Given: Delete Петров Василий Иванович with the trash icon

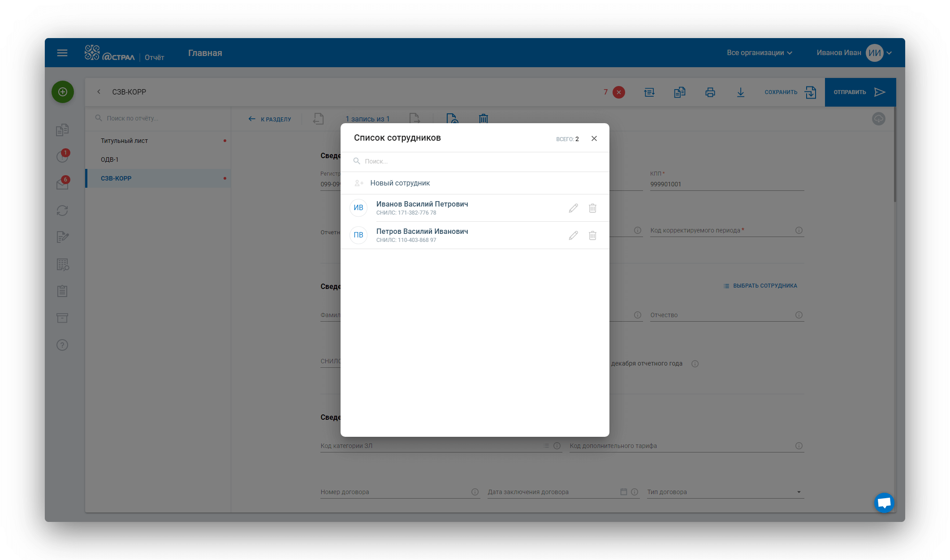Looking at the screenshot, I should 592,236.
